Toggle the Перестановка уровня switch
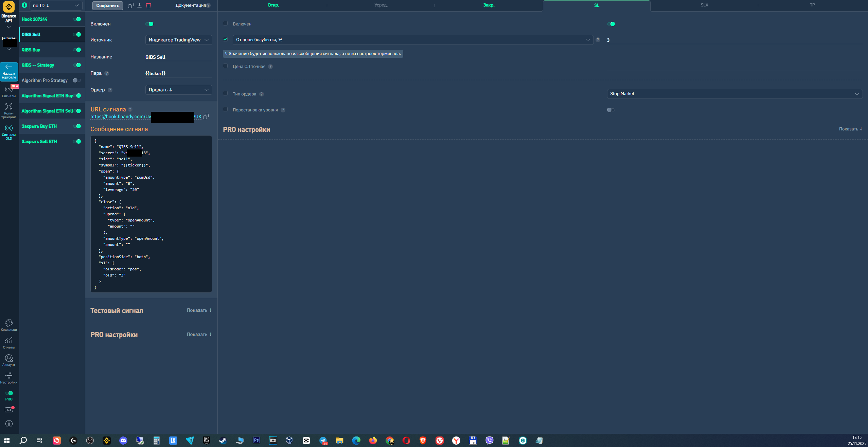The height and width of the screenshot is (447, 868). tap(610, 110)
